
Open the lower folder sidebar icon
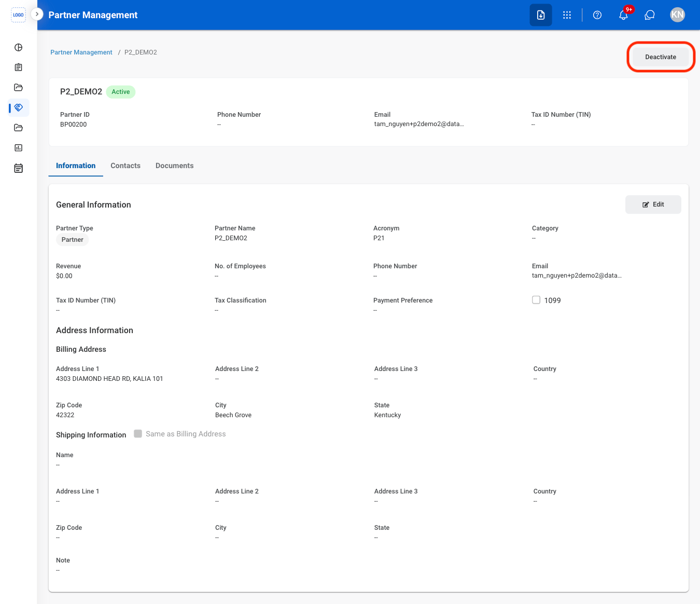click(x=19, y=128)
